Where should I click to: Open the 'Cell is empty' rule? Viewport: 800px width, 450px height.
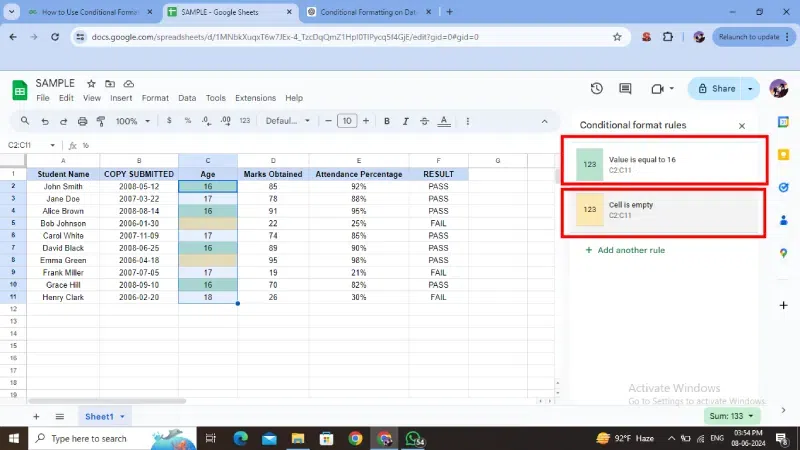coord(663,210)
